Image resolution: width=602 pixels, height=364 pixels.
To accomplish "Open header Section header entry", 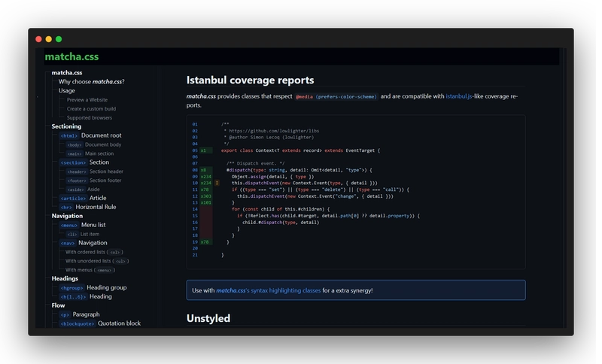I will coord(95,171).
